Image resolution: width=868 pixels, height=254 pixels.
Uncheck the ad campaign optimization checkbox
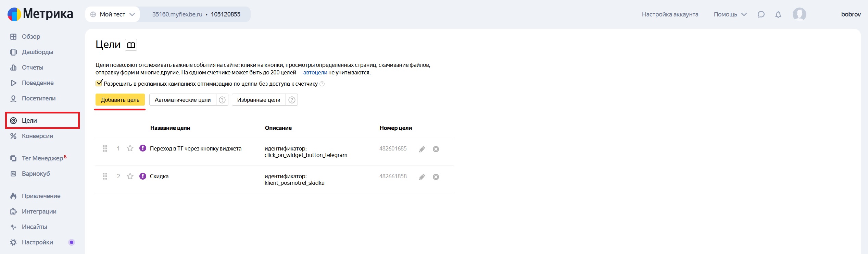[x=99, y=83]
